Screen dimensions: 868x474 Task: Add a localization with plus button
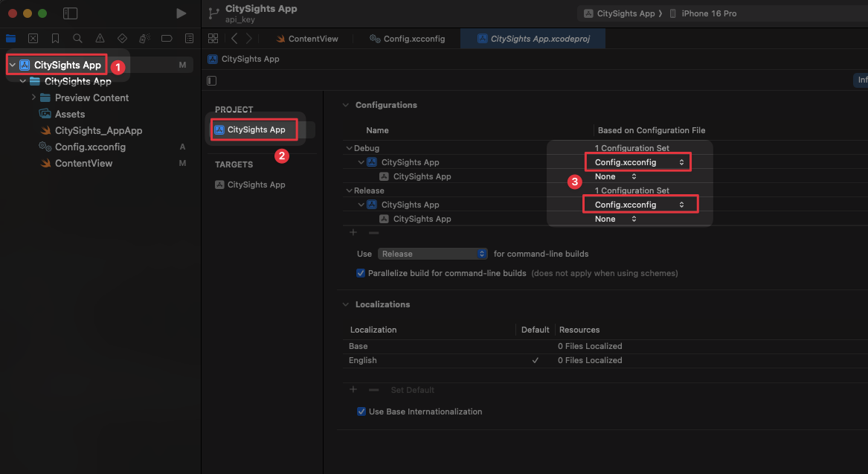click(x=353, y=390)
